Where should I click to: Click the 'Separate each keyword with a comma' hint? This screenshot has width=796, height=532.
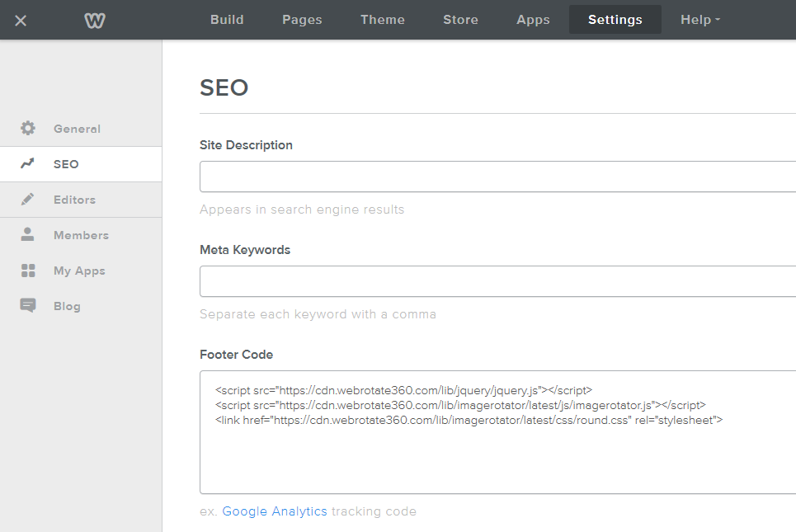[318, 314]
